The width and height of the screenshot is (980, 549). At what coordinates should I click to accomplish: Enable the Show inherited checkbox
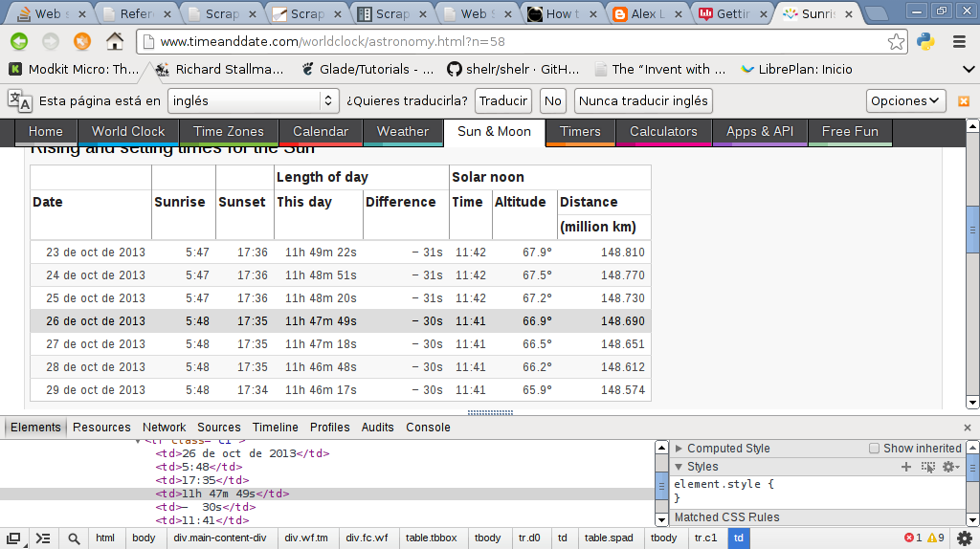click(874, 449)
